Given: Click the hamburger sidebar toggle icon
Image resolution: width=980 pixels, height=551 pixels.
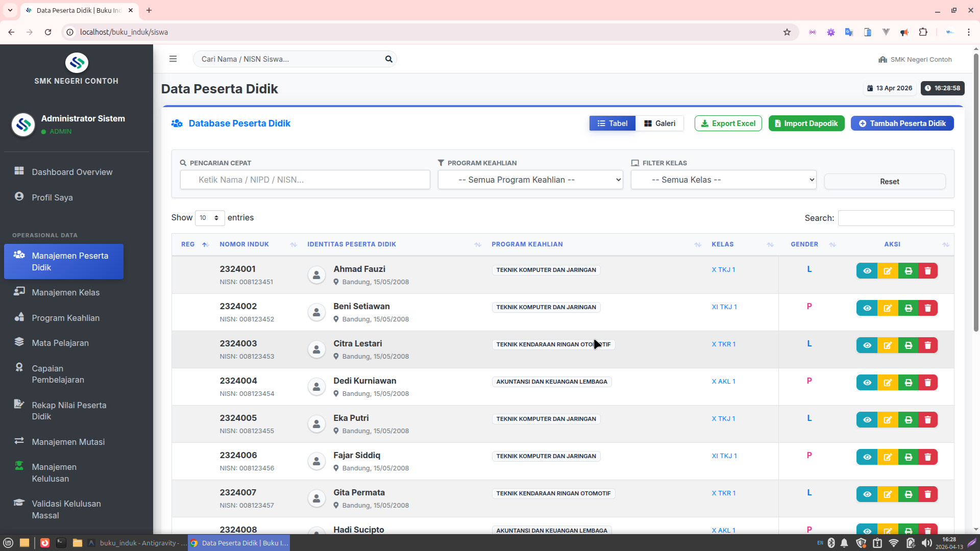Looking at the screenshot, I should point(173,59).
